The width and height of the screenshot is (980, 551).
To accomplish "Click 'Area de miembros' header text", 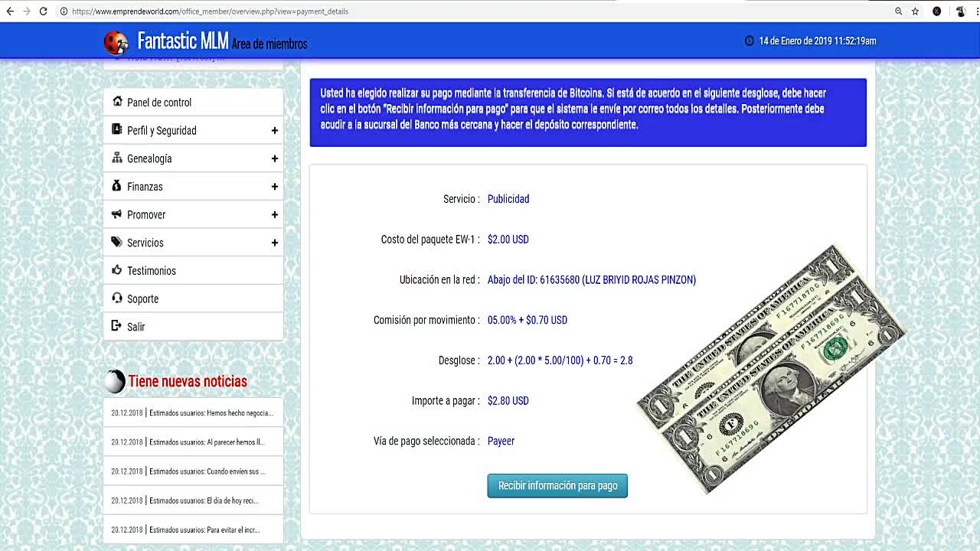I will 269,44.
